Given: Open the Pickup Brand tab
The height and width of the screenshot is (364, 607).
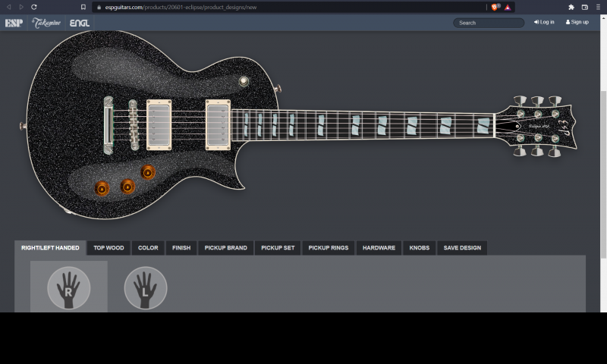Looking at the screenshot, I should pyautogui.click(x=226, y=248).
